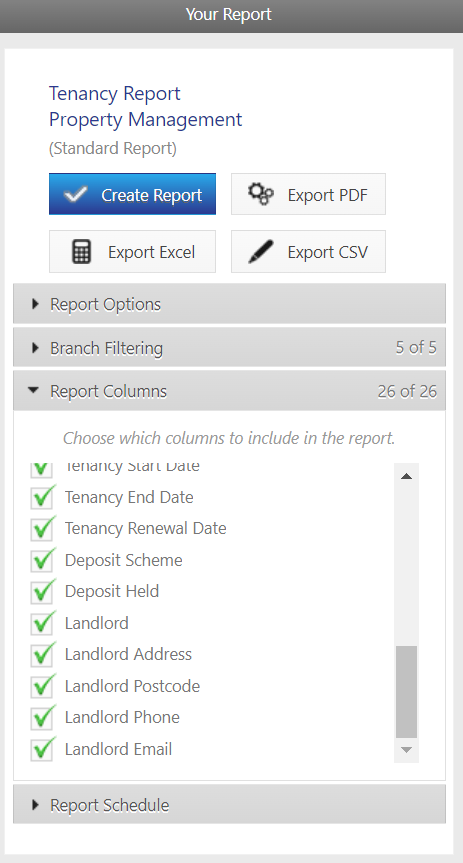Expand the Branch Filtering section
This screenshot has height=863, width=463.
coord(229,348)
